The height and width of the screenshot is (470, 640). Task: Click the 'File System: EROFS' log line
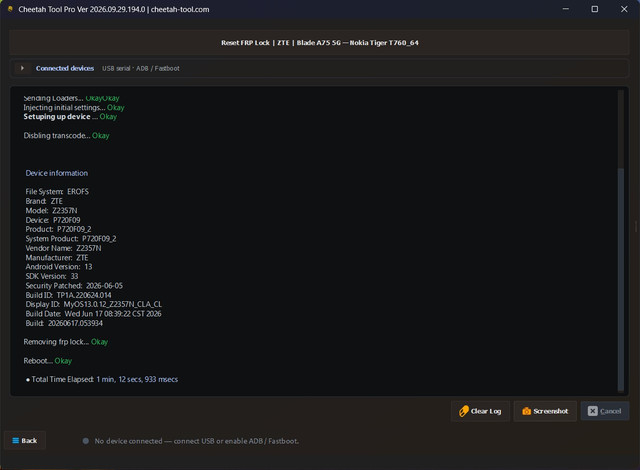coord(57,192)
